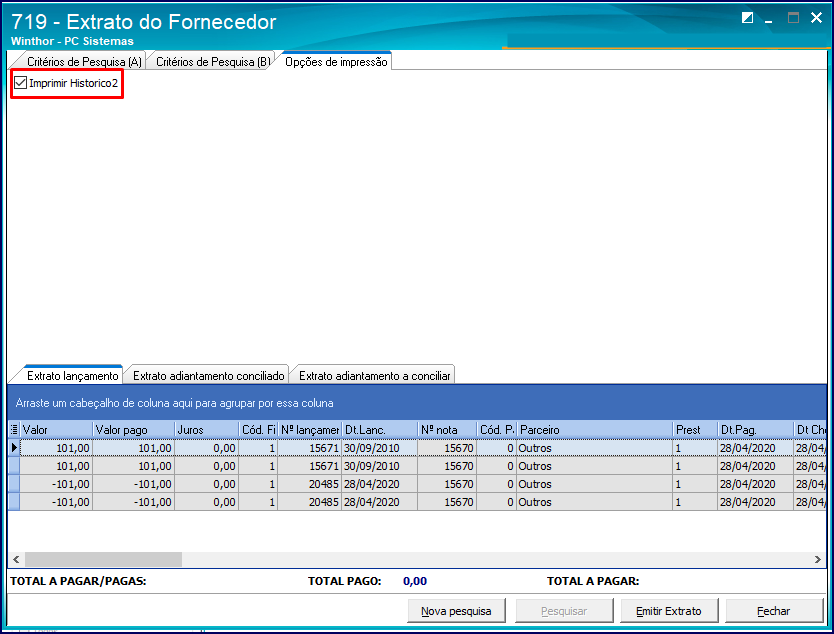Click the Nº lançamento column header
834x634 pixels.
point(309,430)
